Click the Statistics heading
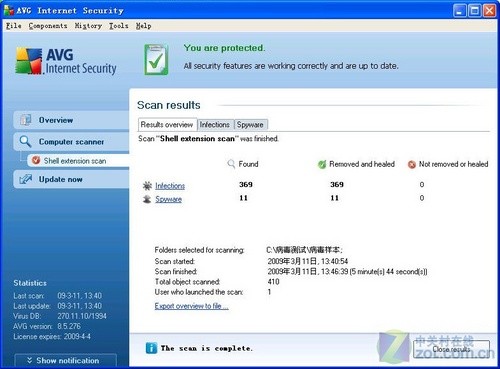 tap(30, 283)
